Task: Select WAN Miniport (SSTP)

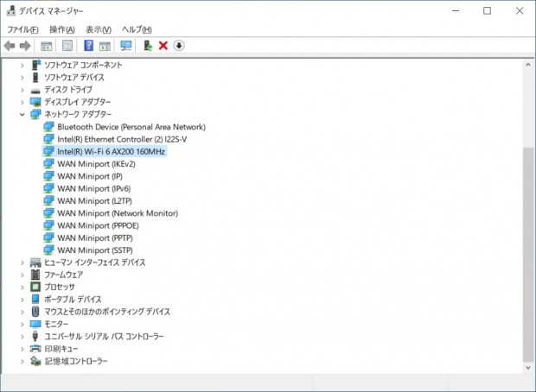Action: coord(95,250)
